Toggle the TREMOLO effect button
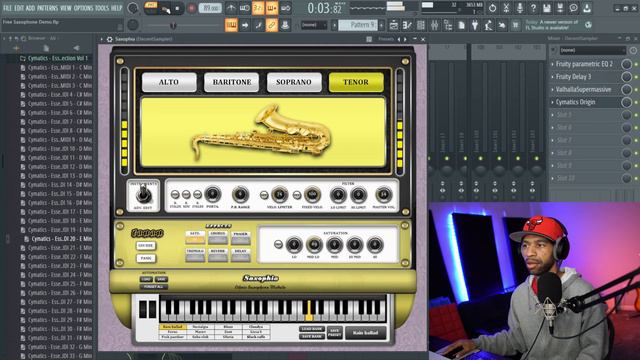Screen dimensions: 640x360 195,255
